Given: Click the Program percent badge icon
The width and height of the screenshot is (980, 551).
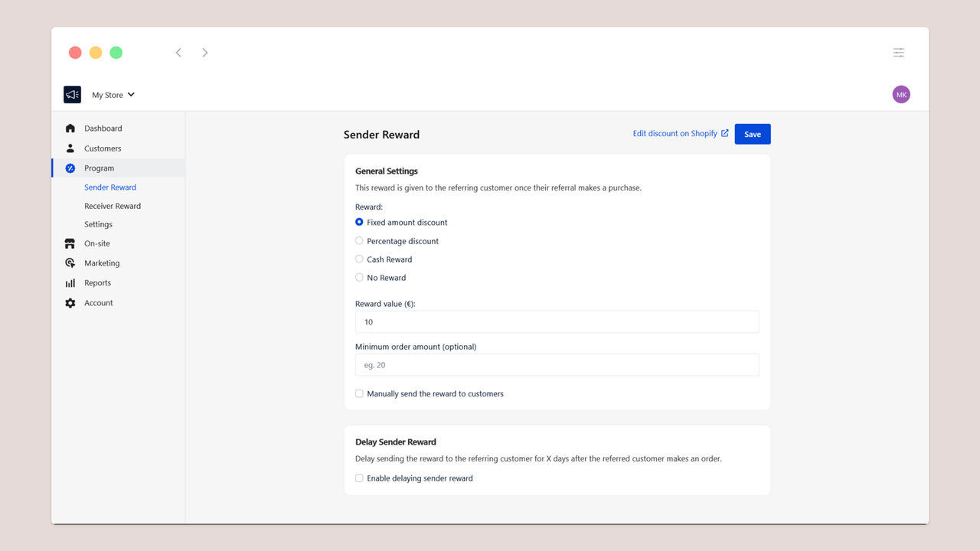Looking at the screenshot, I should (x=70, y=168).
